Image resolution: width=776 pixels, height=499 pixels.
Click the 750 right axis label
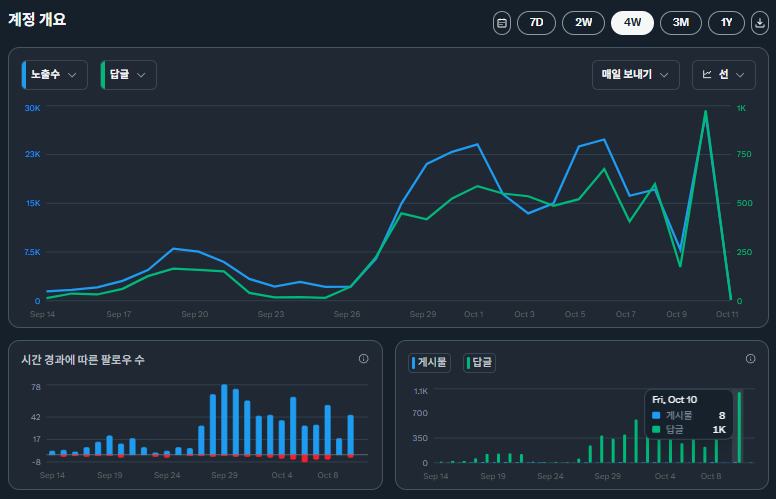[744, 154]
